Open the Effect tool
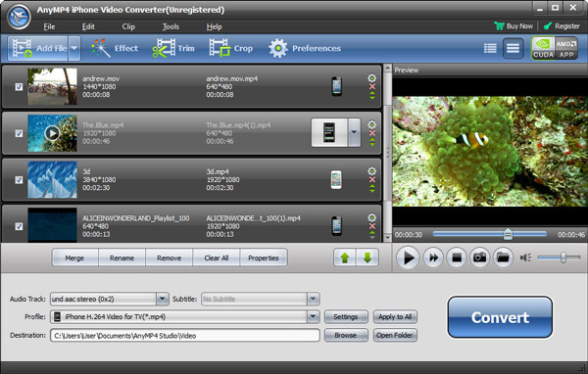 [115, 48]
